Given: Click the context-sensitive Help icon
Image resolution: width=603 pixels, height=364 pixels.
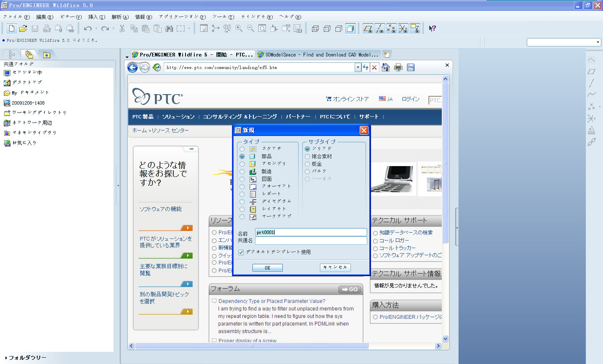Looking at the screenshot, I should pos(433,28).
